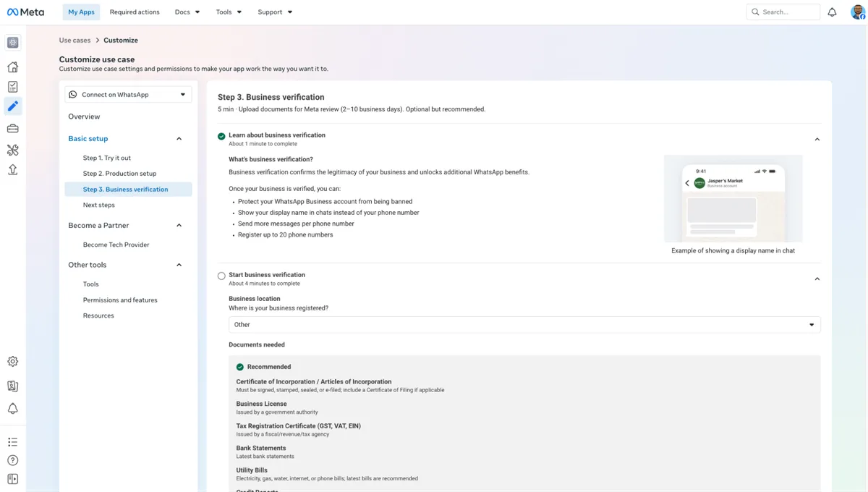Click the "Bank Statements" document entry
The image size is (868, 492).
click(261, 448)
